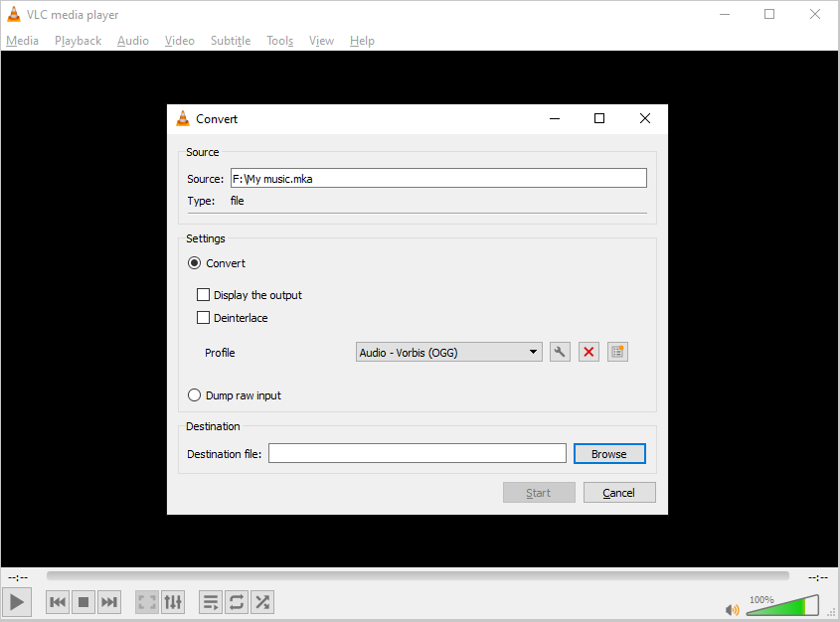Screen dimensions: 840x622
Task: Show the playlist icon
Action: 211,602
